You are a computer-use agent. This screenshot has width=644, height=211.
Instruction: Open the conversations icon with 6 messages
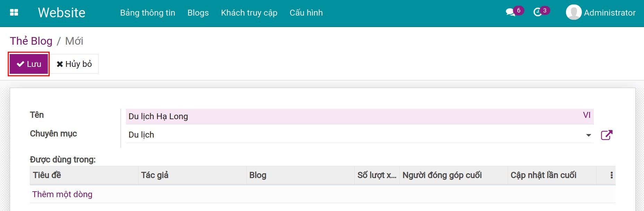pyautogui.click(x=510, y=12)
